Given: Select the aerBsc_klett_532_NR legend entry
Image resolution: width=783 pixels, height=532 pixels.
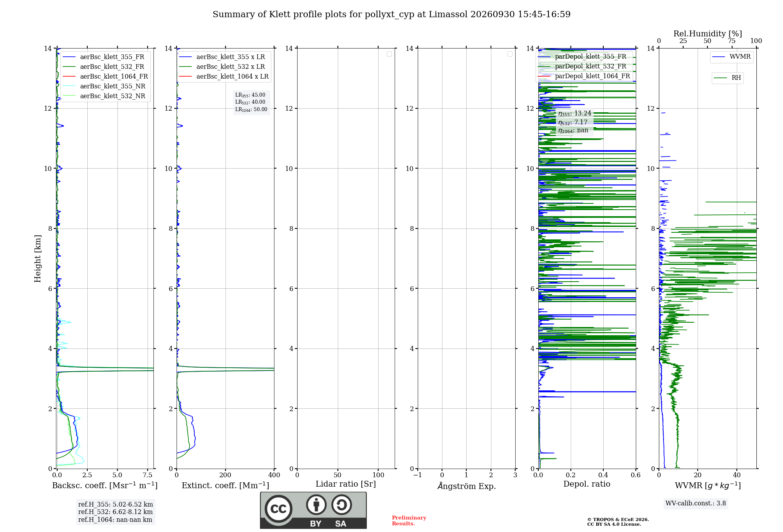Looking at the screenshot, I should coord(104,96).
